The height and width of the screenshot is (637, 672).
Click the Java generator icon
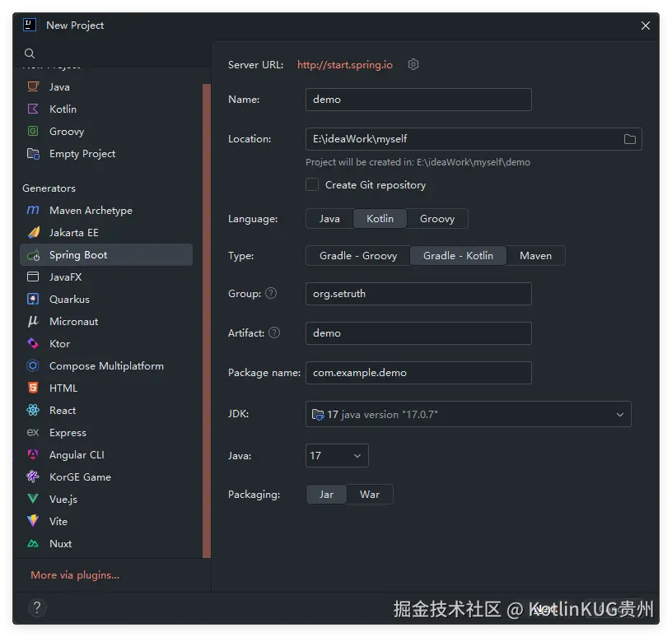(33, 86)
